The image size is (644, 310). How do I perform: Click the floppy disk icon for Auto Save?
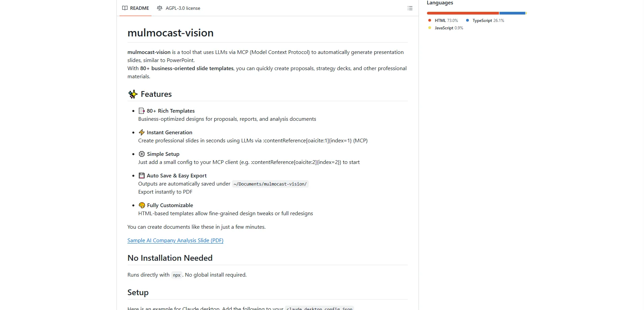coord(141,175)
